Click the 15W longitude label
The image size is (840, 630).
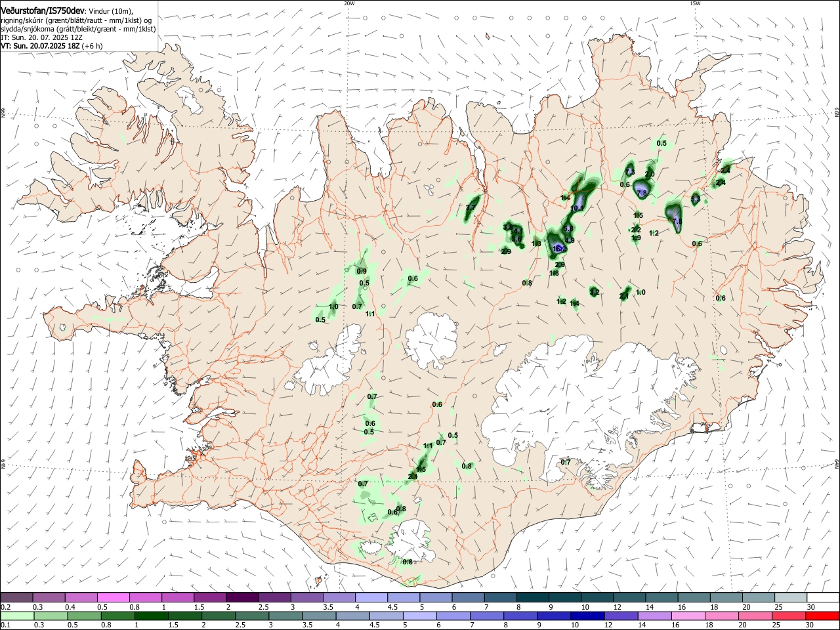tap(695, 3)
